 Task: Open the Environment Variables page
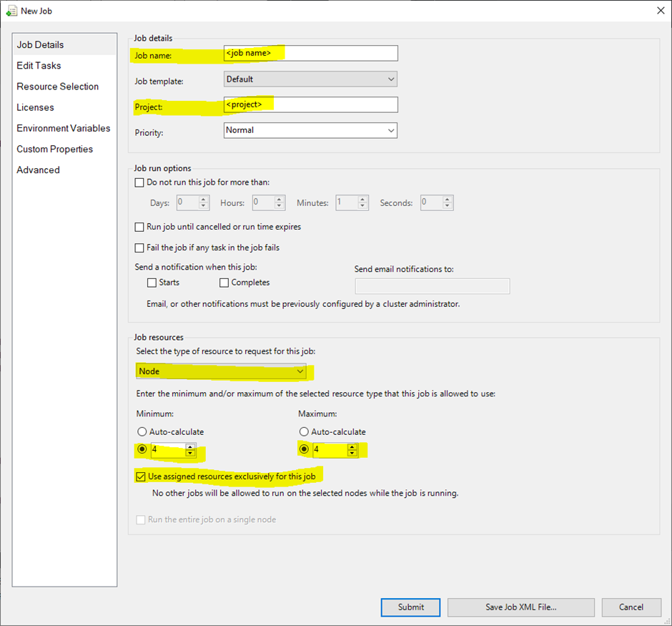point(64,128)
